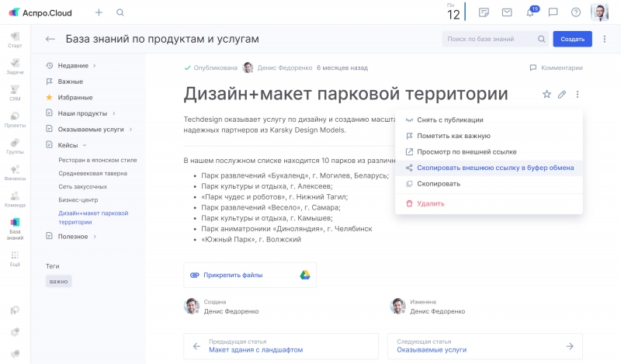This screenshot has height=364, width=621.
Task: Collapse the Кейсы tree section
Action: point(84,145)
